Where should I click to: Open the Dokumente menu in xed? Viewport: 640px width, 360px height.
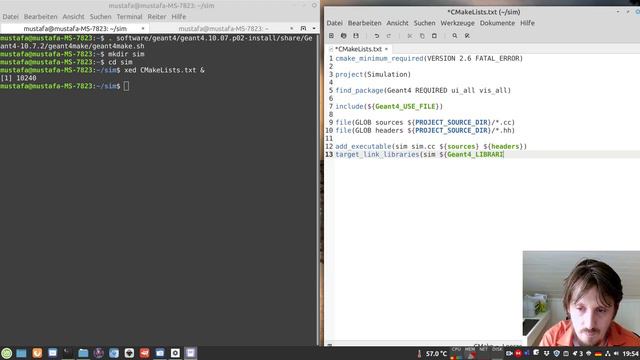click(497, 23)
